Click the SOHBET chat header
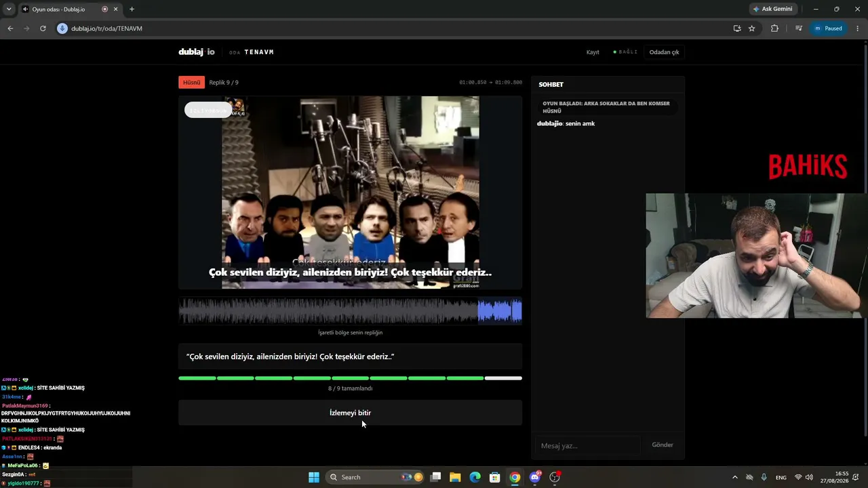This screenshot has width=868, height=488. click(x=551, y=85)
